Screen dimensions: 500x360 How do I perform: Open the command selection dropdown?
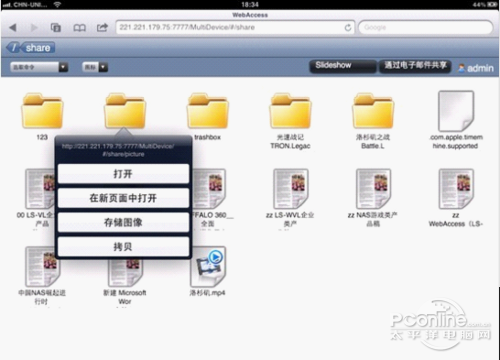pos(39,67)
